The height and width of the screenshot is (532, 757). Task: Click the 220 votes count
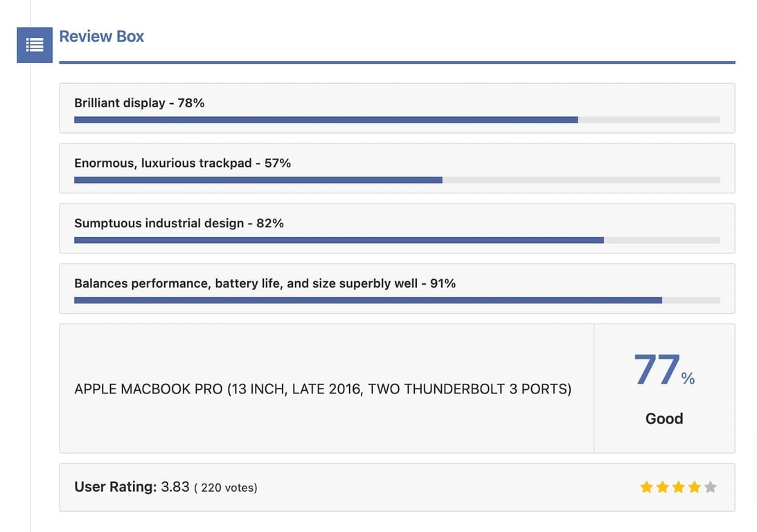226,488
